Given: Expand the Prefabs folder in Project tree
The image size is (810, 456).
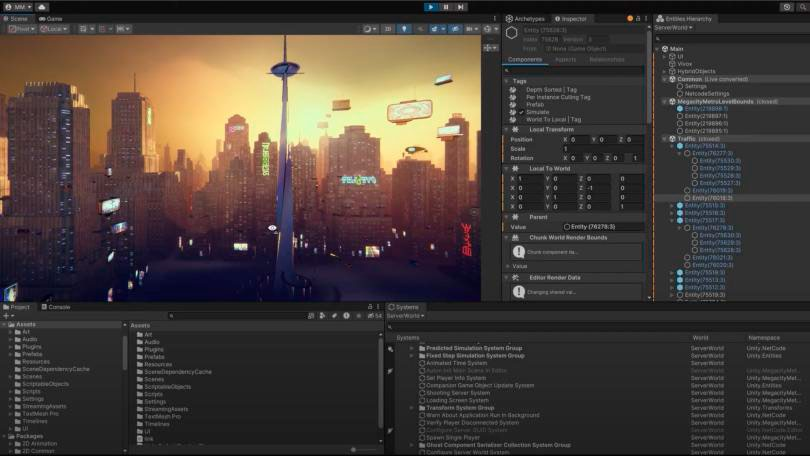Looking at the screenshot, I should (x=10, y=354).
